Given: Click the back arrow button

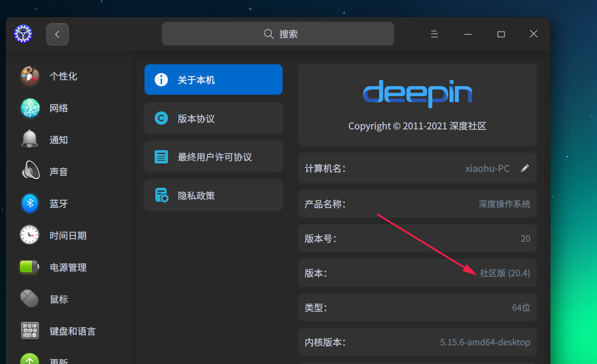Looking at the screenshot, I should [x=57, y=34].
